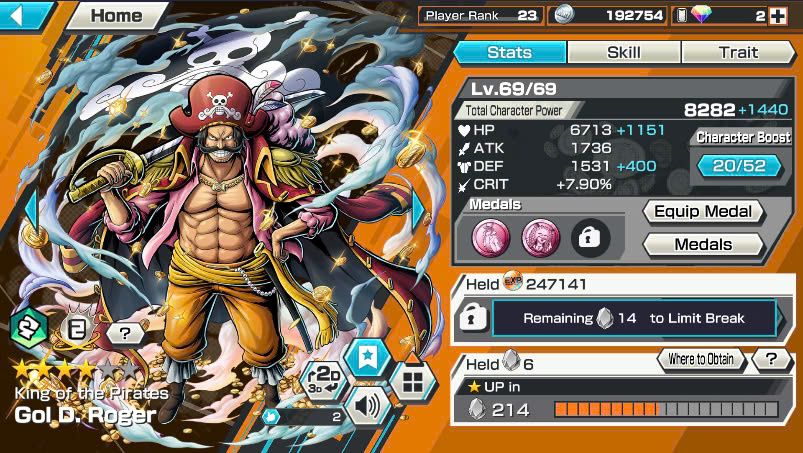Open Character Boost 20/52 panel
Screen dimensions: 803x453
[739, 166]
